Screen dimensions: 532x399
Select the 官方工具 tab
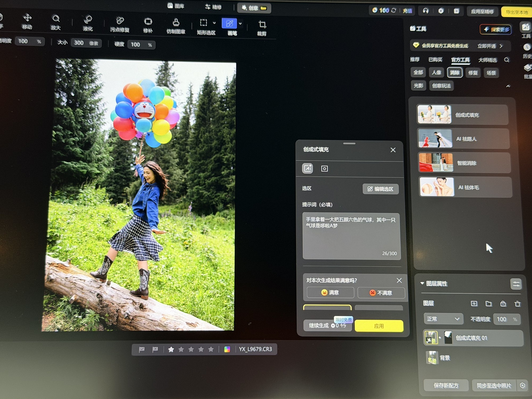click(460, 60)
